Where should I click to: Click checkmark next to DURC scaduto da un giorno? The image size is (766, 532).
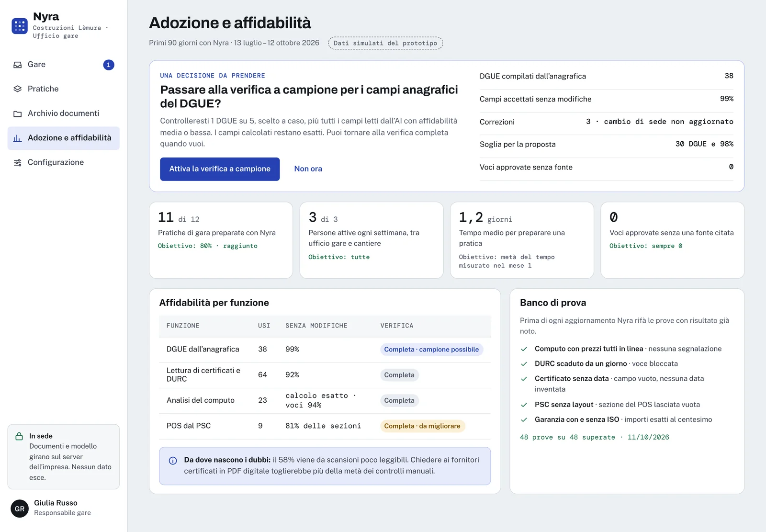point(524,364)
